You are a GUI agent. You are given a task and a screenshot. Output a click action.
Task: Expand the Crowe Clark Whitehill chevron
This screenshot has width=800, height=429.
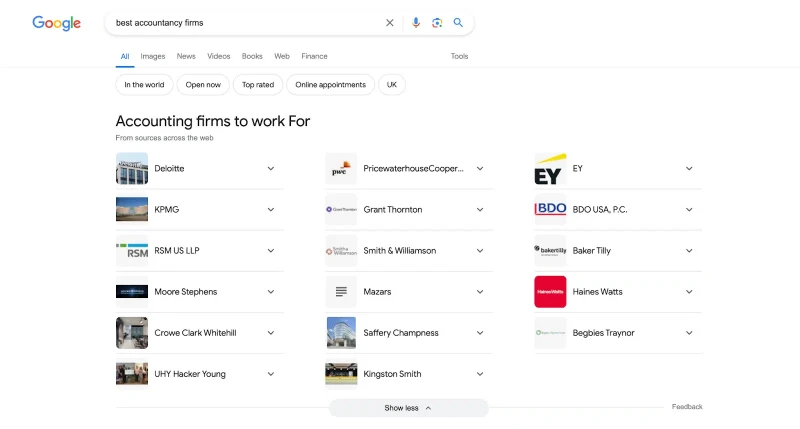click(x=271, y=333)
